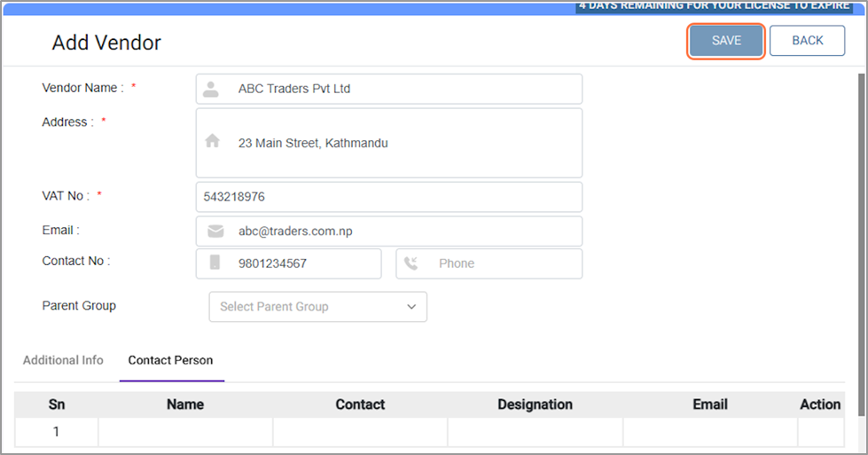Click the Parent Group dropdown chevron arrow
The width and height of the screenshot is (868, 455).
(x=411, y=307)
